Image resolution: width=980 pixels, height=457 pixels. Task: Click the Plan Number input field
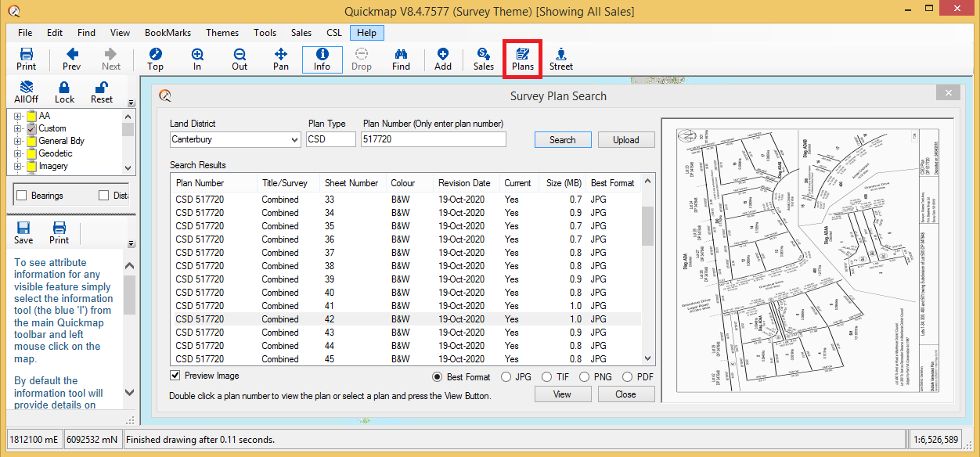(x=433, y=139)
